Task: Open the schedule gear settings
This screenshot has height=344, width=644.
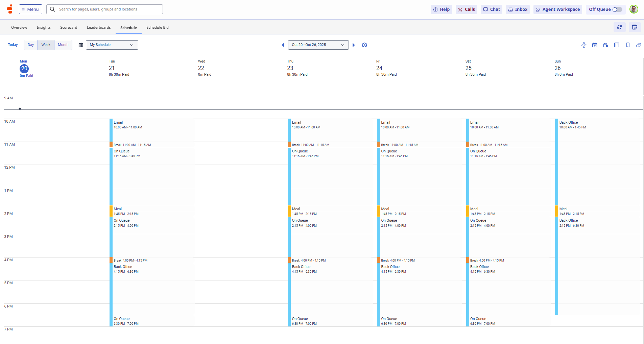Action: (364, 45)
